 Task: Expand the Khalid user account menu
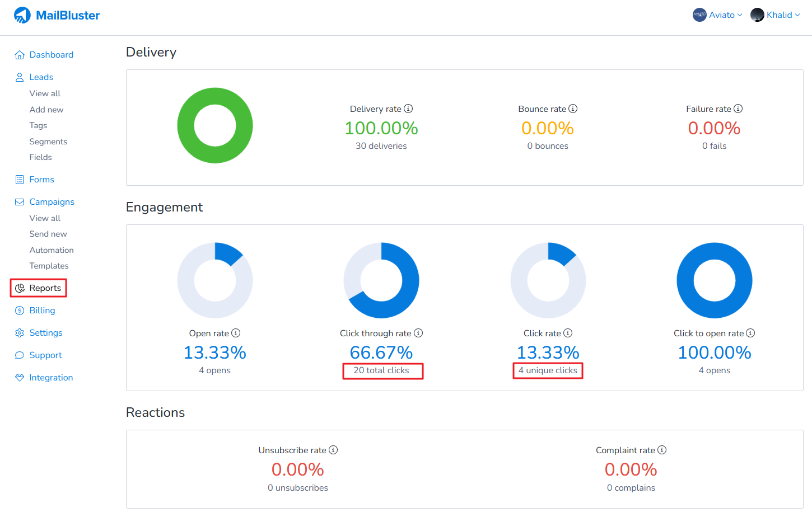(x=776, y=15)
